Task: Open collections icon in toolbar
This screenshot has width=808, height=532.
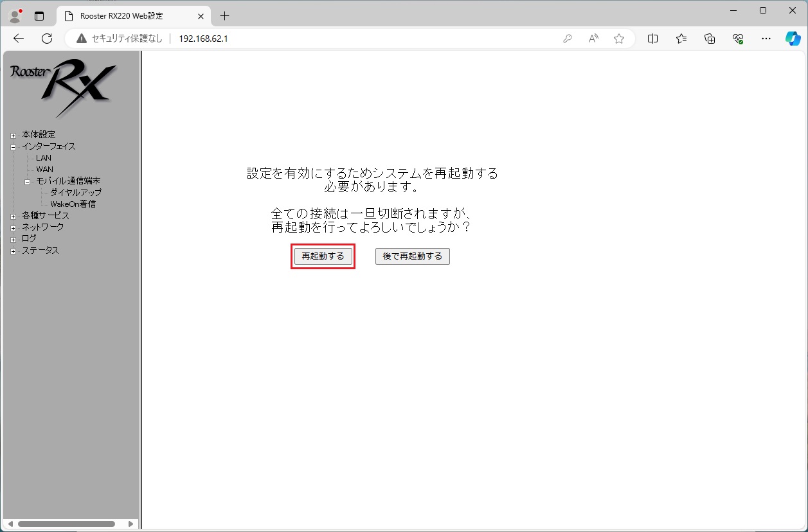Action: pyautogui.click(x=710, y=39)
